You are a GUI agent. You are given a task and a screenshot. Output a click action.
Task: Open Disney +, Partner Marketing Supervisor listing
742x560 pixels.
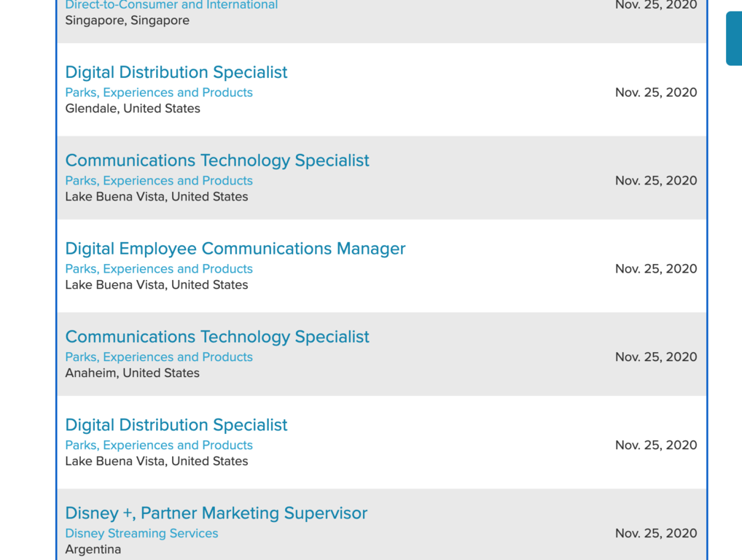pos(216,513)
